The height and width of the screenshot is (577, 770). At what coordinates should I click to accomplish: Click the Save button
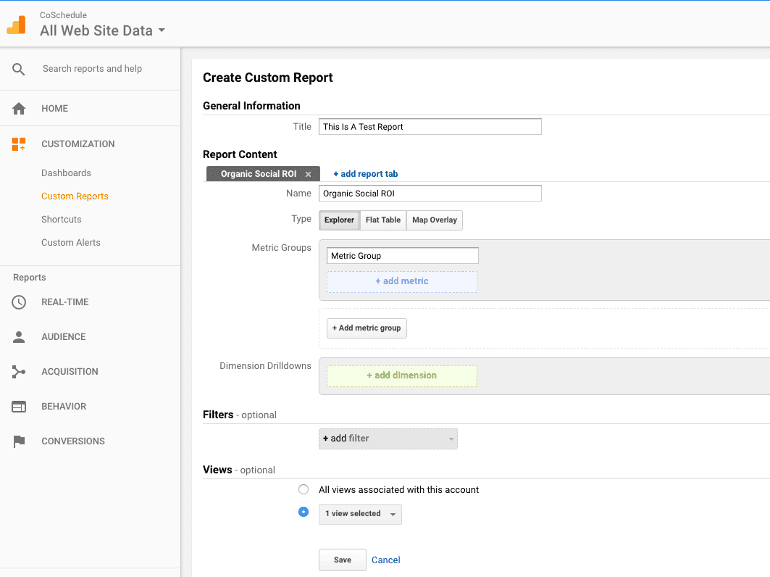coord(343,560)
